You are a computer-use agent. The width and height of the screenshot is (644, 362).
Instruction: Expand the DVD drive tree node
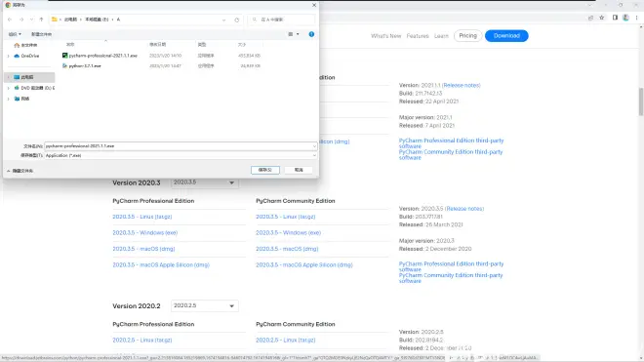coord(8,88)
